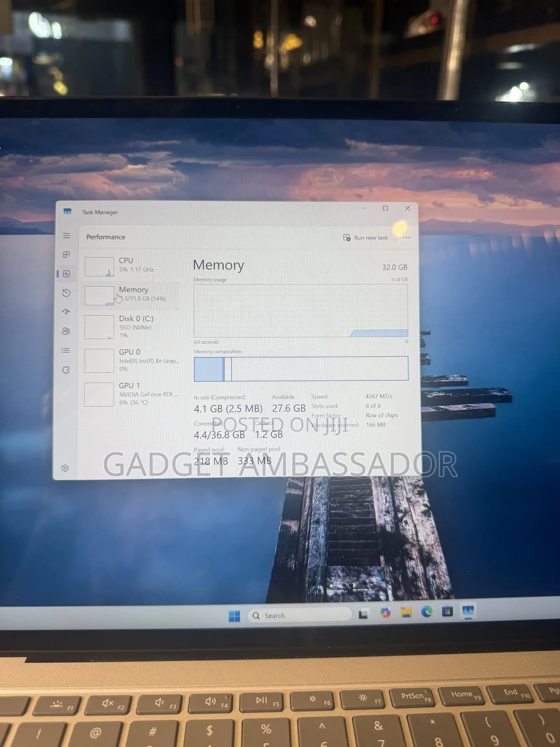Open Task View from the taskbar

363,614
